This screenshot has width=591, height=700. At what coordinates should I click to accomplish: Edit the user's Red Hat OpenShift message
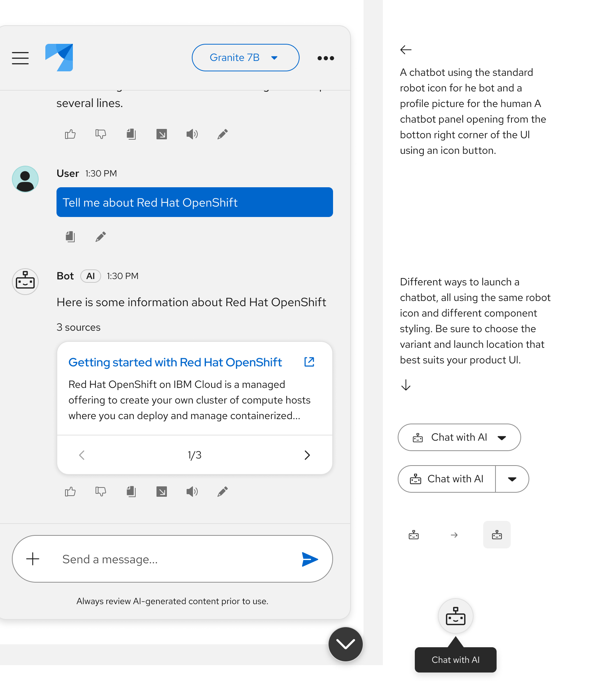click(x=101, y=237)
